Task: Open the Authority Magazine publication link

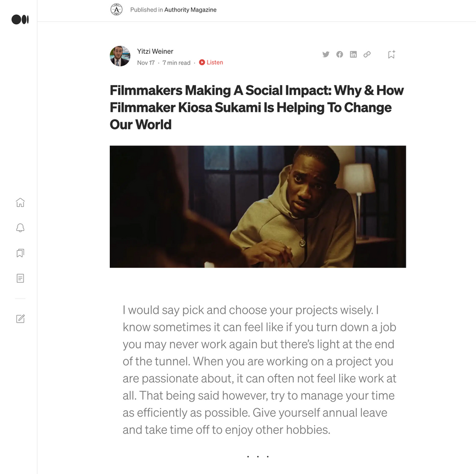Action: (x=190, y=9)
